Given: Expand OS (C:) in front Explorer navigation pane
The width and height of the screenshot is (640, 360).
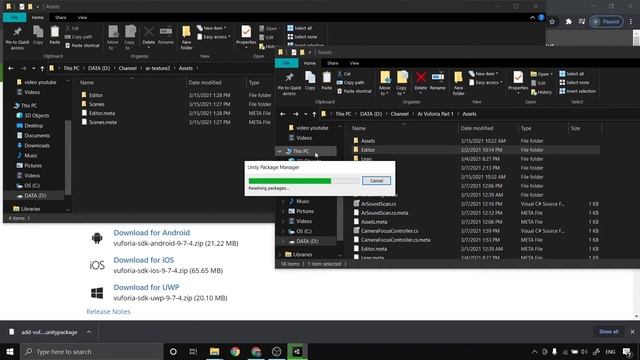Looking at the screenshot, I should tap(283, 231).
